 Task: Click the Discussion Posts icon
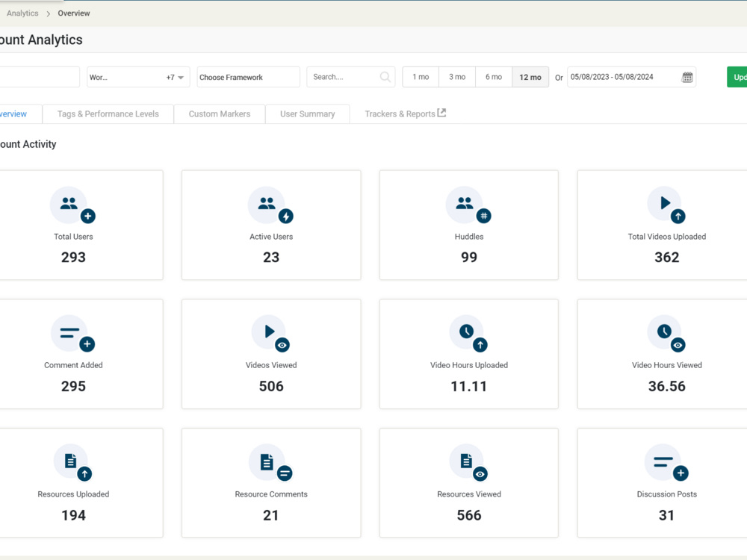tap(666, 463)
